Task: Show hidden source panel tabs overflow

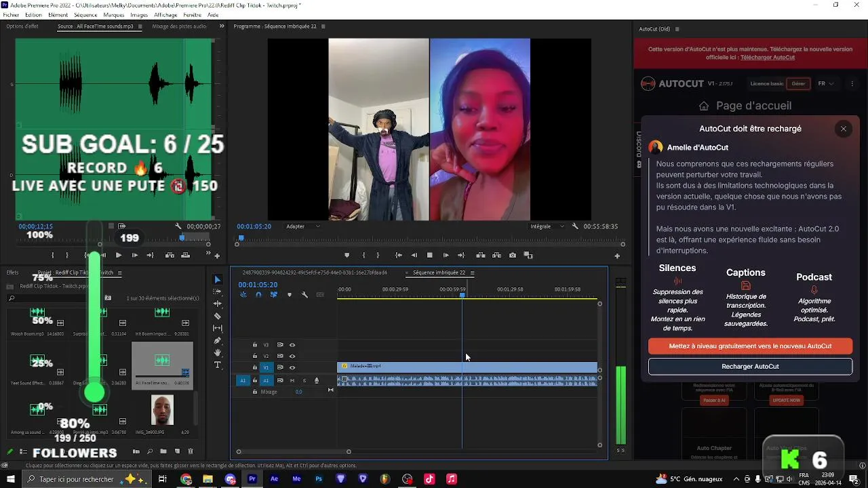Action: click(x=222, y=26)
